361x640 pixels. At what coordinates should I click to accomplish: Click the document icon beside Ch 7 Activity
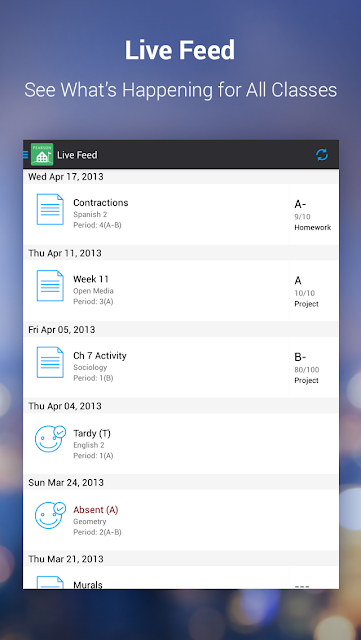click(x=50, y=362)
